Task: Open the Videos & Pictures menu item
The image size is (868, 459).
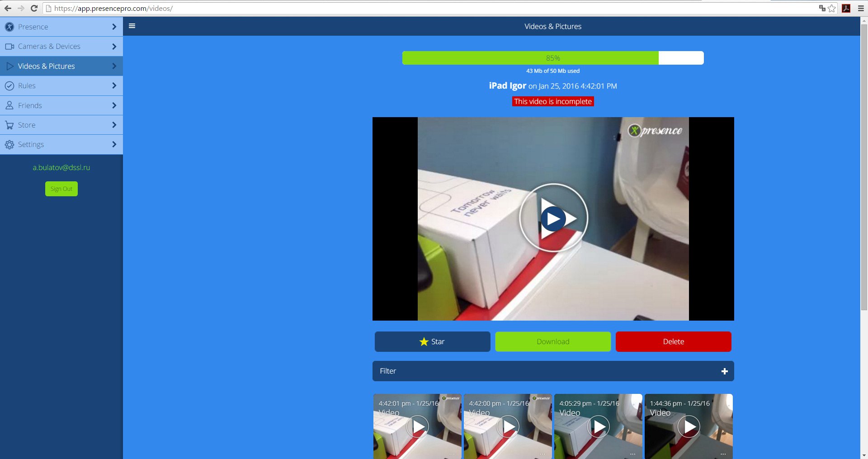Action: (47, 66)
